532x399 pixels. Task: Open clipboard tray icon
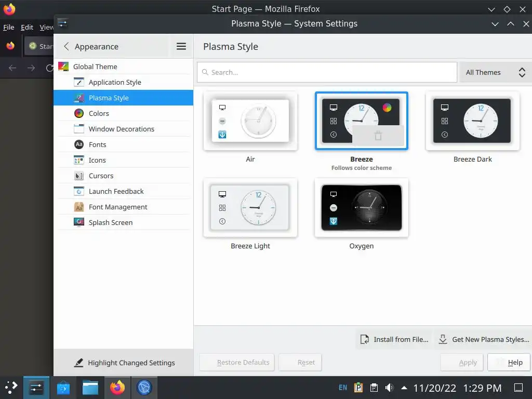(374, 388)
